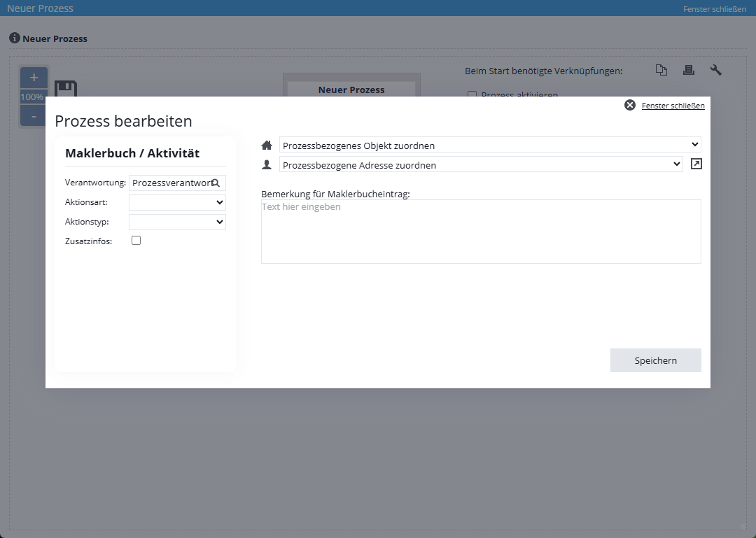Image resolution: width=756 pixels, height=538 pixels.
Task: Click the open-address external link icon
Action: pyautogui.click(x=696, y=164)
